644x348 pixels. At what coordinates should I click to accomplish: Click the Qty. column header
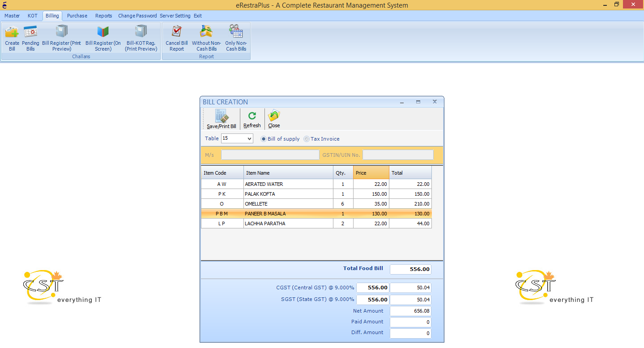coord(343,173)
